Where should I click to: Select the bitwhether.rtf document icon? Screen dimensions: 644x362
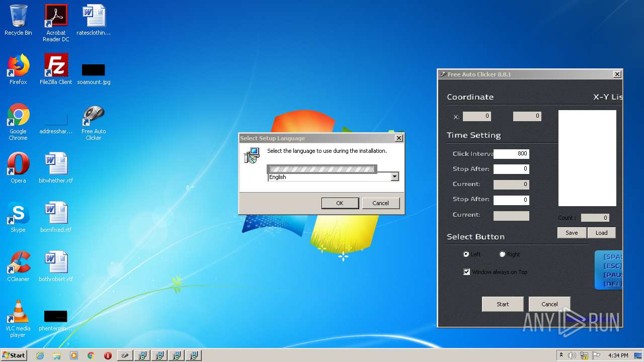coord(56,168)
